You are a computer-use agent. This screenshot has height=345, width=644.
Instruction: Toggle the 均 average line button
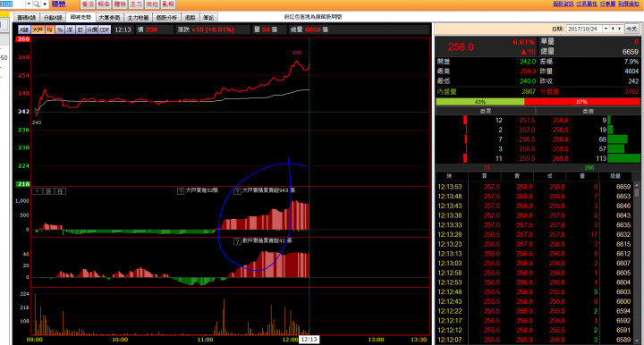(50, 29)
